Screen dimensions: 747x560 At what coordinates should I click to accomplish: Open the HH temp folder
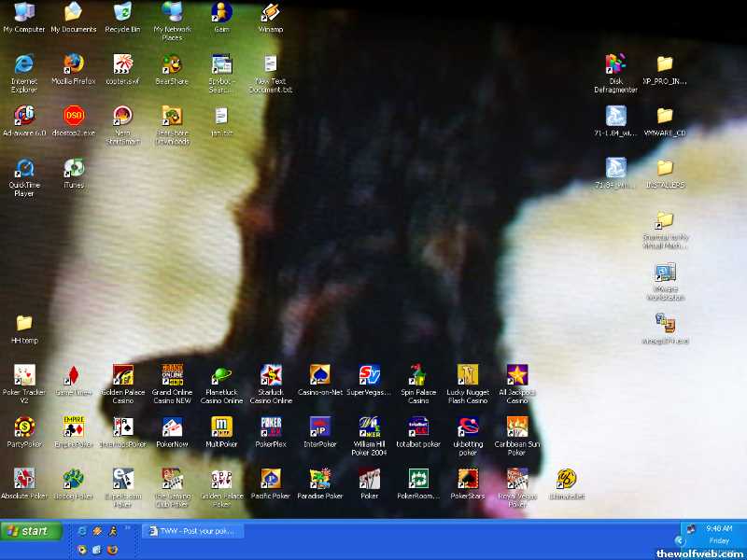[x=24, y=324]
